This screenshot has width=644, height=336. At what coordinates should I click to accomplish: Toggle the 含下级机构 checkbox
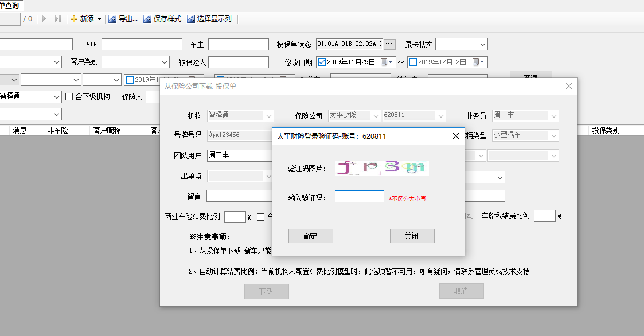click(69, 96)
